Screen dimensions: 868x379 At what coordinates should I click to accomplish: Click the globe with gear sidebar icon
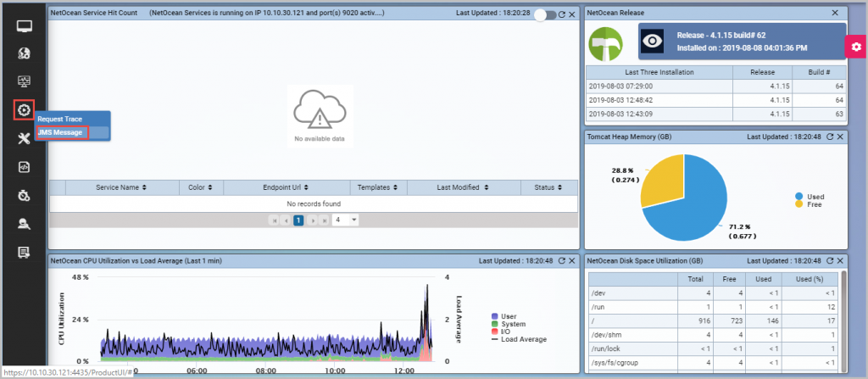(x=24, y=53)
